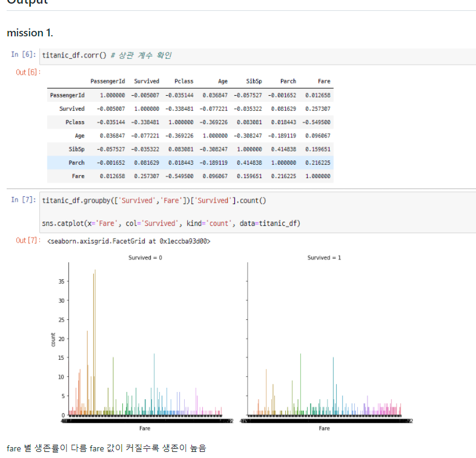Viewport: 476px width, 458px height.
Task: Select the Out [6] output prompt label
Action: (28, 72)
